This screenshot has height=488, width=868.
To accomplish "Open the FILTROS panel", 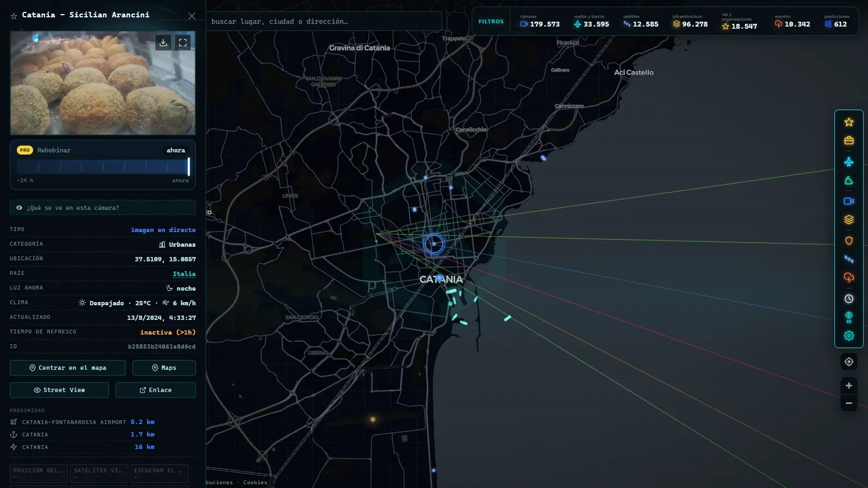I will 491,22.
